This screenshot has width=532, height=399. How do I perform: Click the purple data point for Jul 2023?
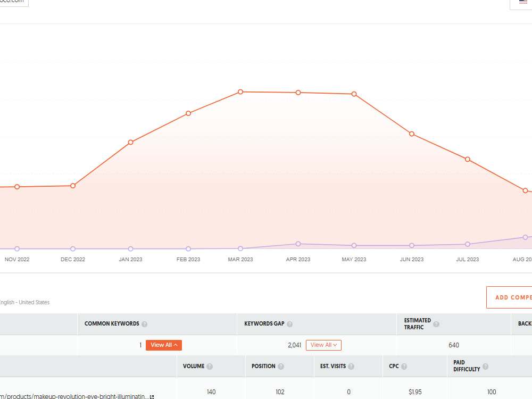pyautogui.click(x=468, y=244)
